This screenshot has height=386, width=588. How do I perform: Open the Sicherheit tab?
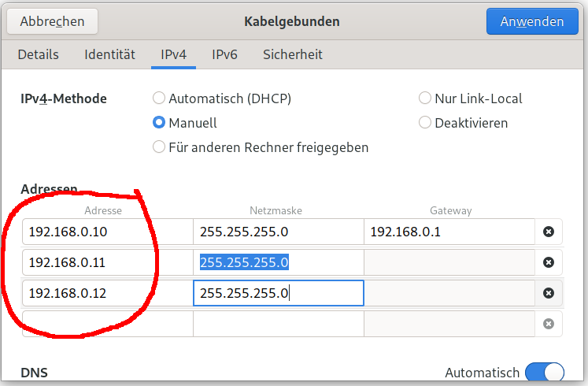coord(293,55)
